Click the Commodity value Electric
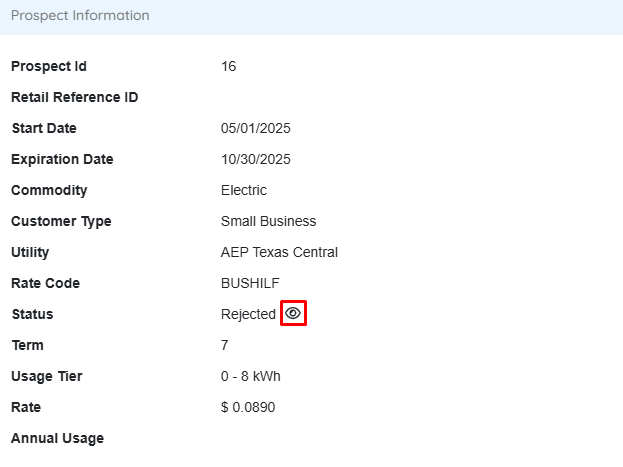The image size is (623, 467). click(243, 191)
